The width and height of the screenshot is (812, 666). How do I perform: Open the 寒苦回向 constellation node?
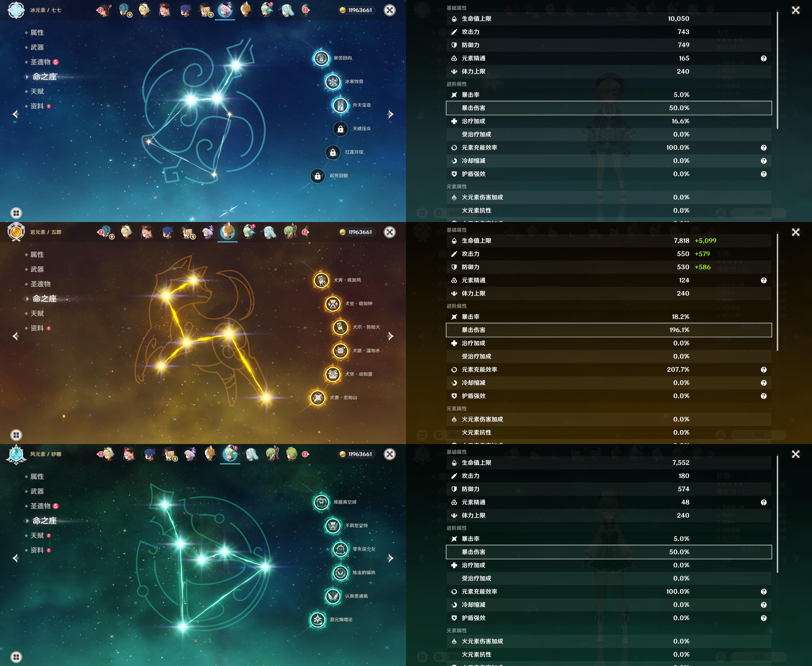321,58
